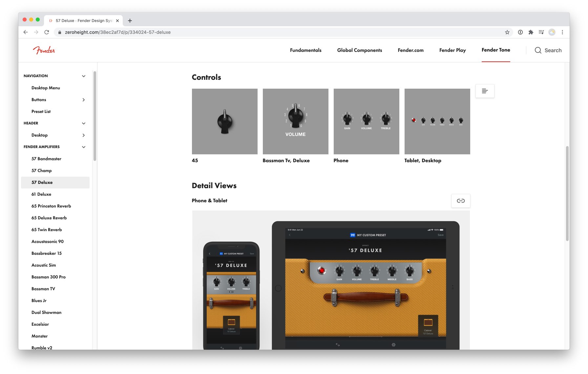Open the Search magnifier icon
This screenshot has height=374, width=588.
[x=538, y=50]
